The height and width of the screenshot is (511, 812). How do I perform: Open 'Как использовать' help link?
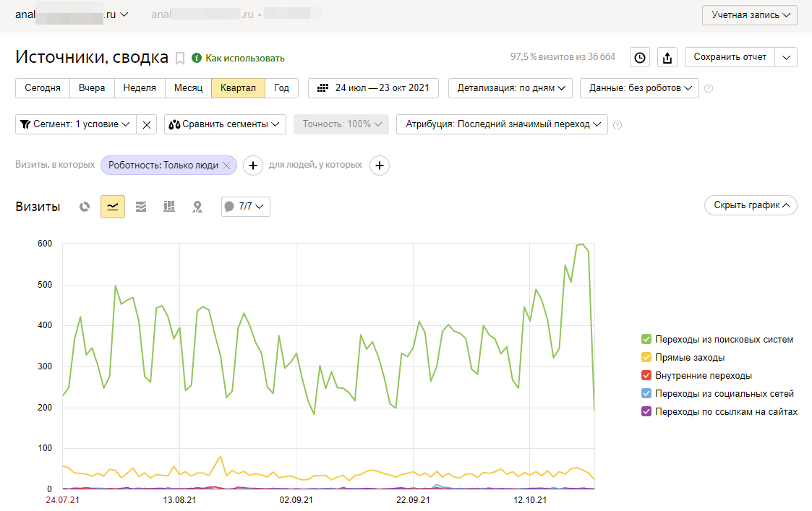pyautogui.click(x=239, y=58)
